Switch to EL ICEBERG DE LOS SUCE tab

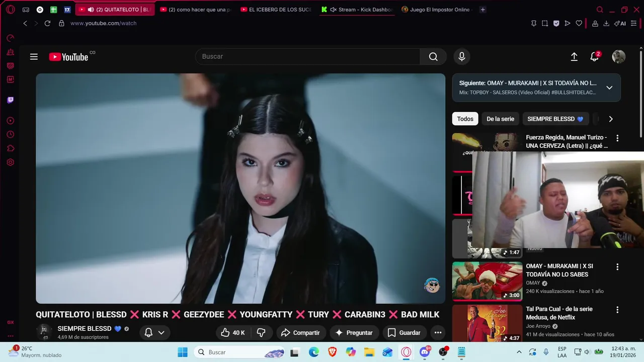point(276,10)
